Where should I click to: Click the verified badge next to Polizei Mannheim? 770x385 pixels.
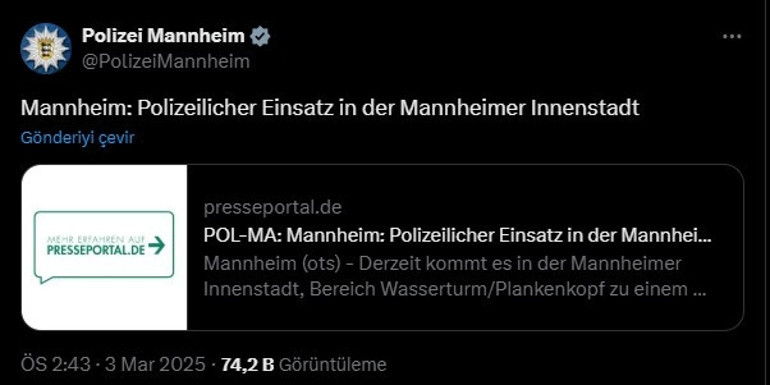[x=260, y=36]
